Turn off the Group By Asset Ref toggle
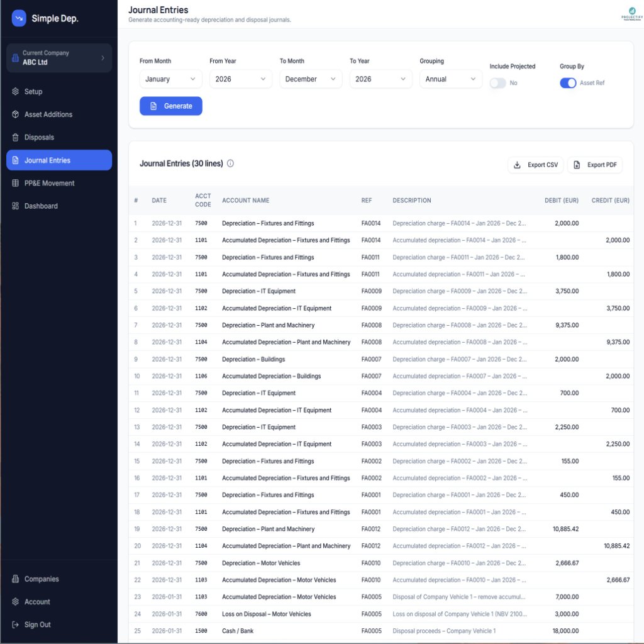 point(568,83)
